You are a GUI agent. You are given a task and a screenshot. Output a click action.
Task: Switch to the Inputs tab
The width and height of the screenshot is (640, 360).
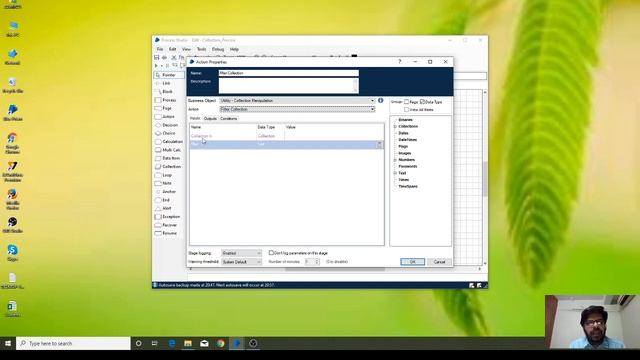point(195,118)
